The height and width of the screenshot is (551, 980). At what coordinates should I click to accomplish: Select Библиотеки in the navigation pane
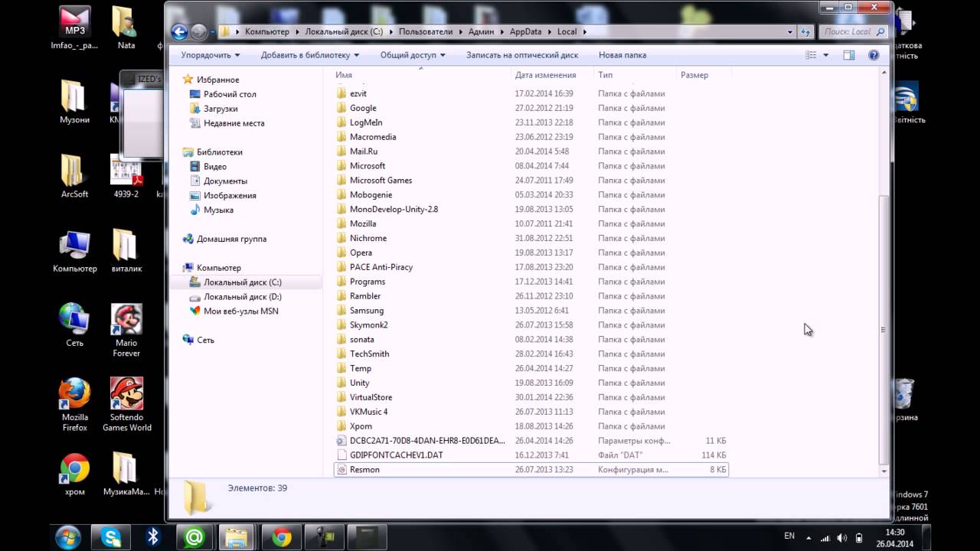click(x=219, y=152)
